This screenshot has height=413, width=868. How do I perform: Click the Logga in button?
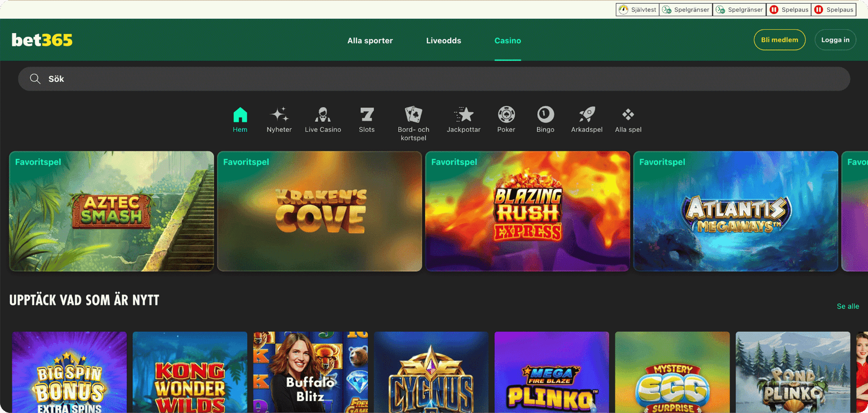click(835, 40)
